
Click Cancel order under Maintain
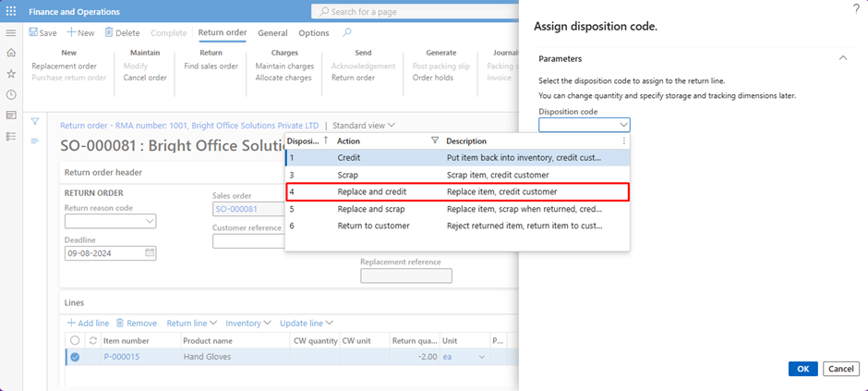click(145, 78)
